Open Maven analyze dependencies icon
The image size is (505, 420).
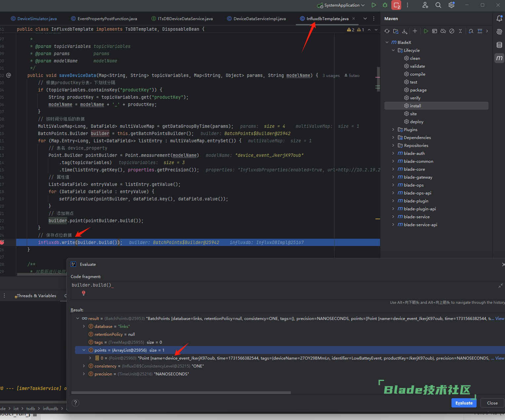[x=471, y=31]
